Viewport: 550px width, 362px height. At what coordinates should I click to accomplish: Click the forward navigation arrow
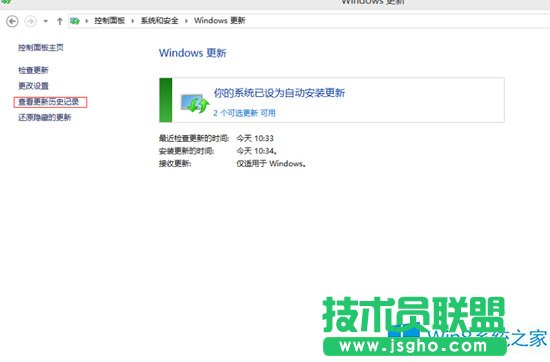[x=31, y=21]
